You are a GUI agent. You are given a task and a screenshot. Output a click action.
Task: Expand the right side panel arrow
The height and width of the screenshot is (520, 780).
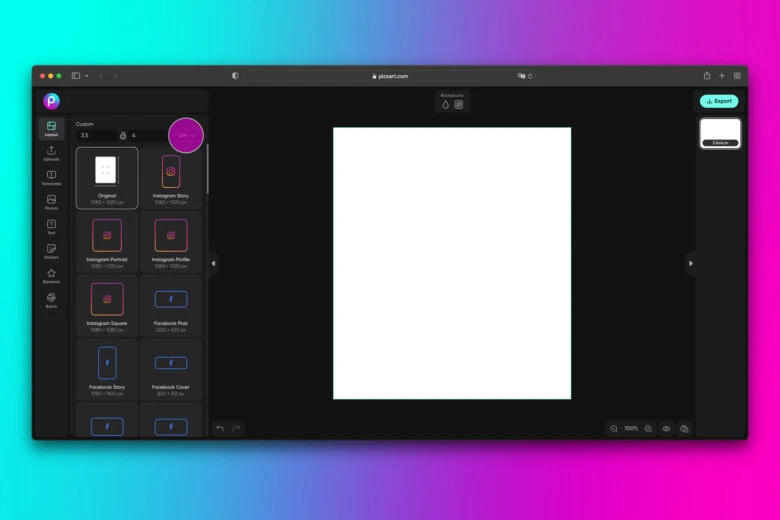[x=691, y=263]
